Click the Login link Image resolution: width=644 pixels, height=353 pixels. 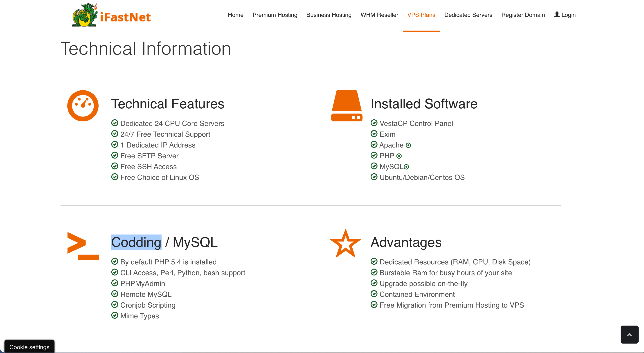[x=568, y=15]
